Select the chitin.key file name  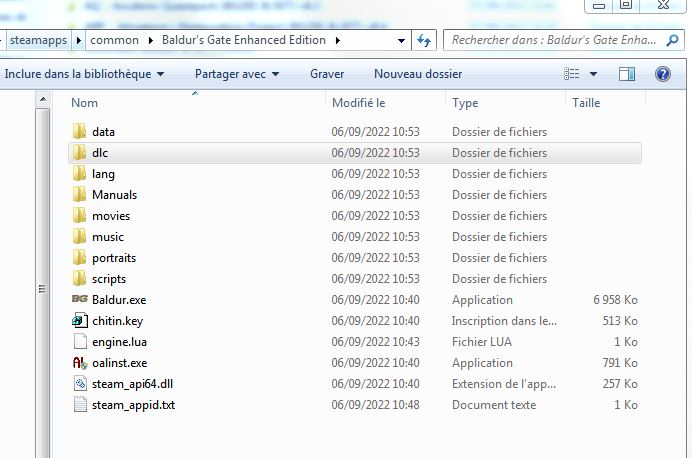tap(117, 321)
